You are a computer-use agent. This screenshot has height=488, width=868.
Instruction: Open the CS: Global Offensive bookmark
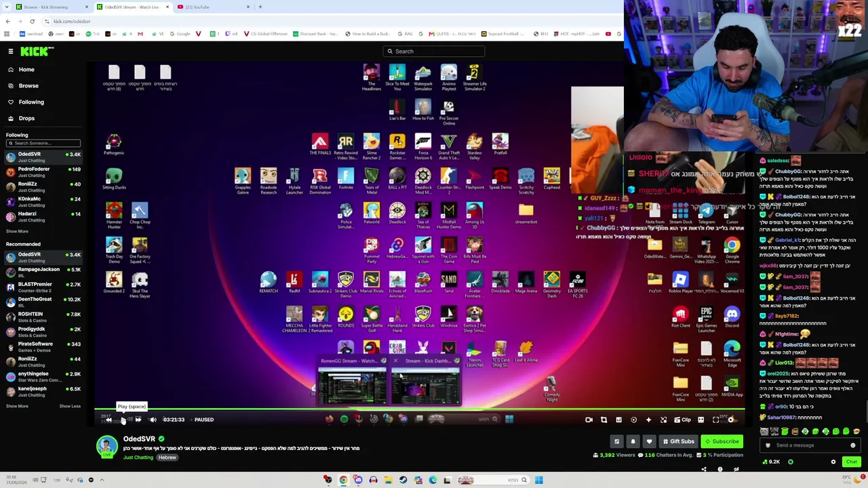coord(265,34)
